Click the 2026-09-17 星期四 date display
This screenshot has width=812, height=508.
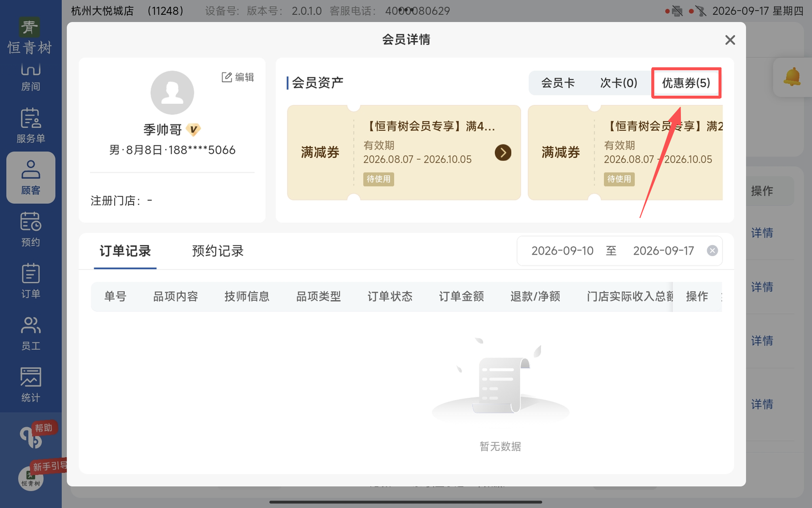[758, 11]
